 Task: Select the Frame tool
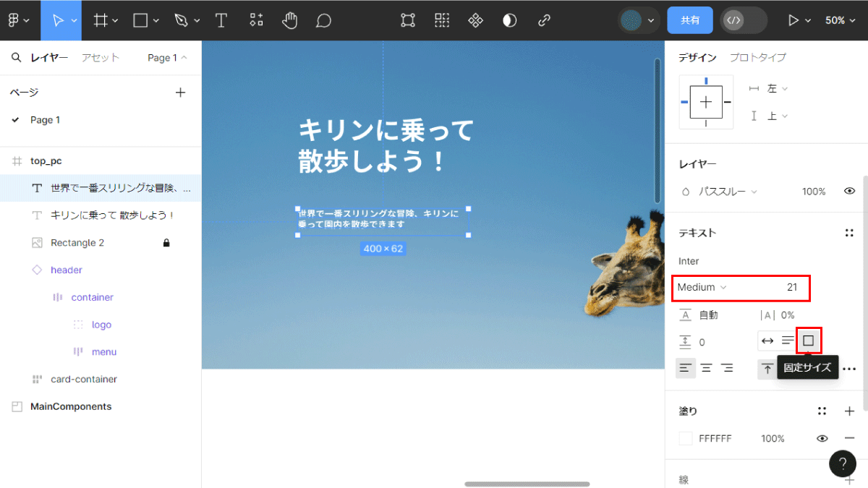pos(101,20)
